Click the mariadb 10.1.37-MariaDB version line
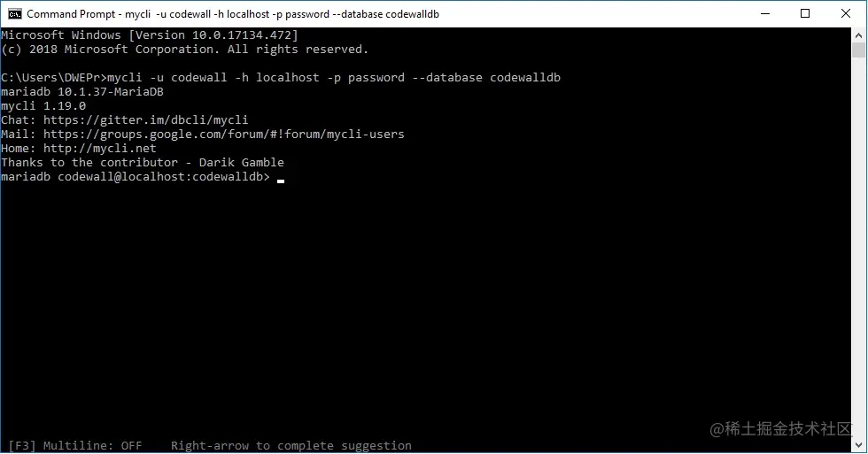 [82, 92]
